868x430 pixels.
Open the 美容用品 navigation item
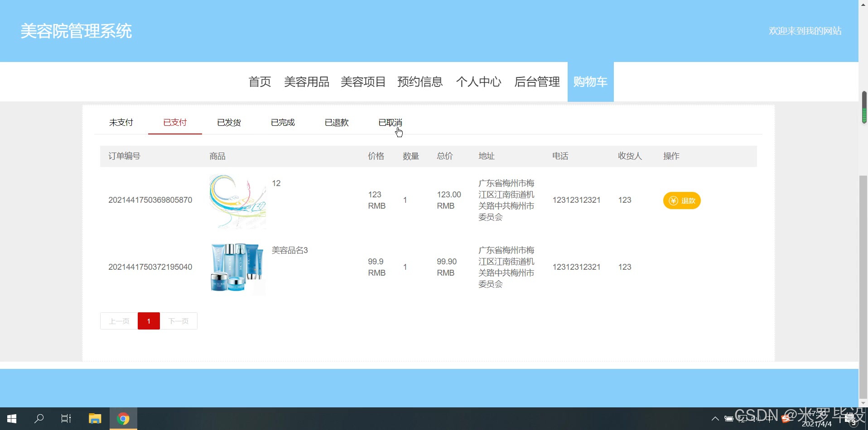click(307, 82)
